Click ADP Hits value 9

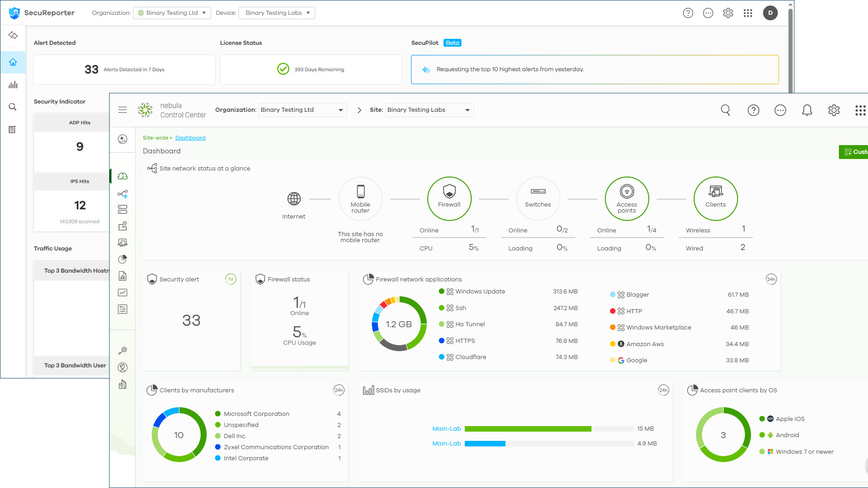click(80, 147)
